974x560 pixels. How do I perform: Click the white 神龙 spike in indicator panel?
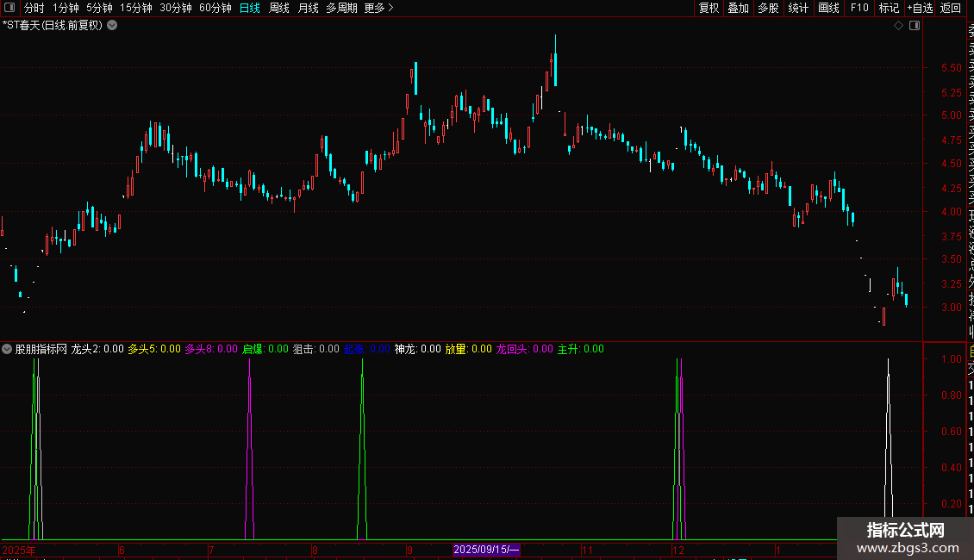pyautogui.click(x=889, y=447)
